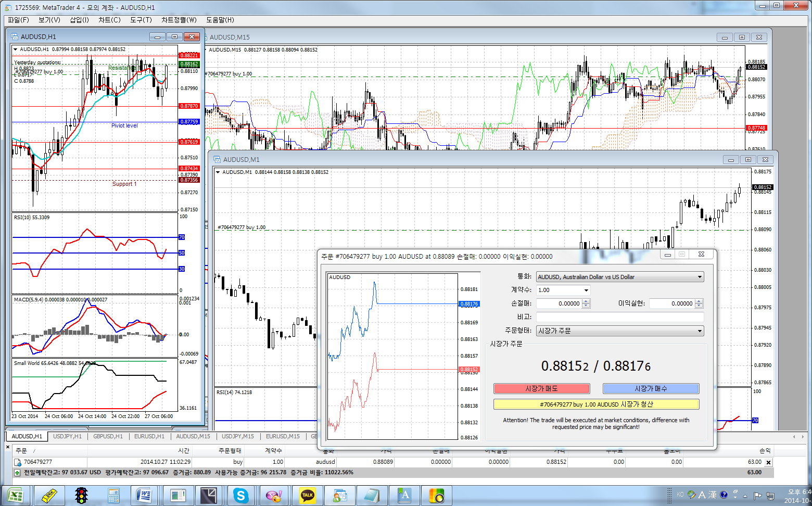Click the action center flag icon in the tray

coord(757,496)
